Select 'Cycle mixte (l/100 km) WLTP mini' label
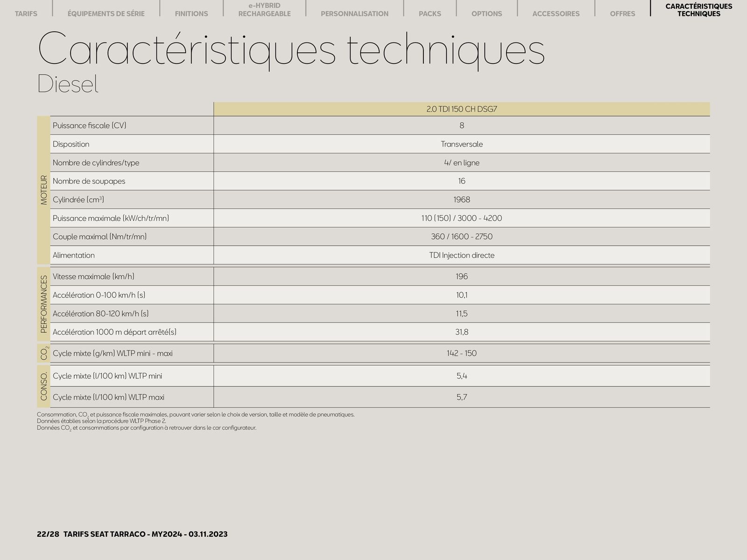This screenshot has width=747, height=560. pyautogui.click(x=107, y=376)
